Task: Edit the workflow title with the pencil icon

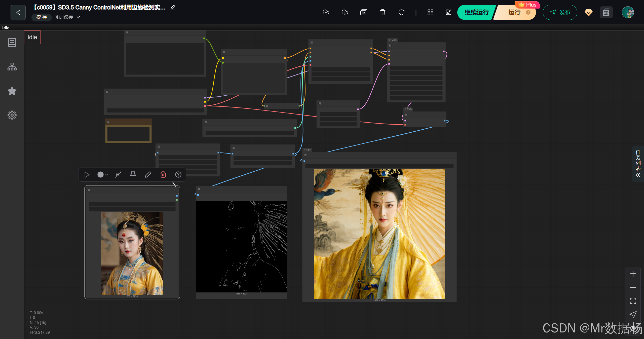Action: pyautogui.click(x=173, y=8)
